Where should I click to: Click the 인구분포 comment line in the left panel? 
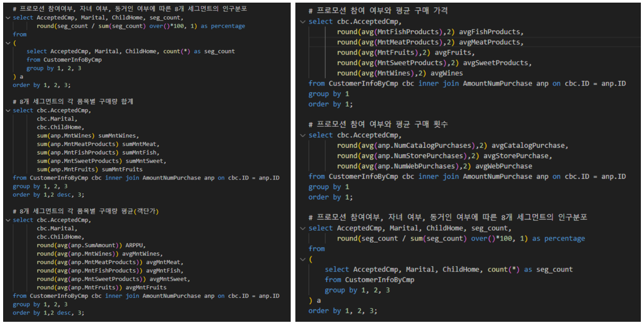(x=130, y=9)
